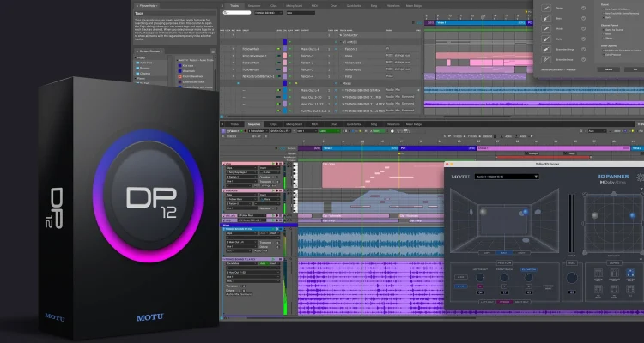Click the Conductor track name row
Viewport: 644px width, 343px height.
349,35
